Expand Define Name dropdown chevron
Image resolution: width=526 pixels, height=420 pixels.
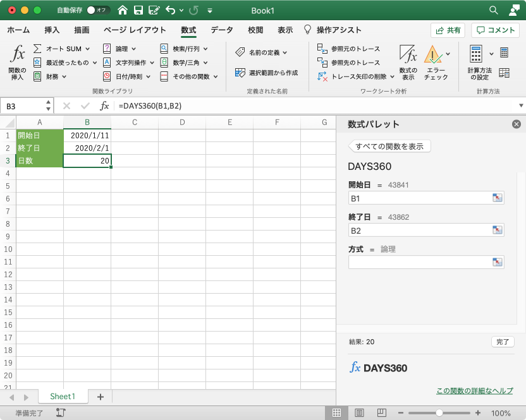pos(284,52)
